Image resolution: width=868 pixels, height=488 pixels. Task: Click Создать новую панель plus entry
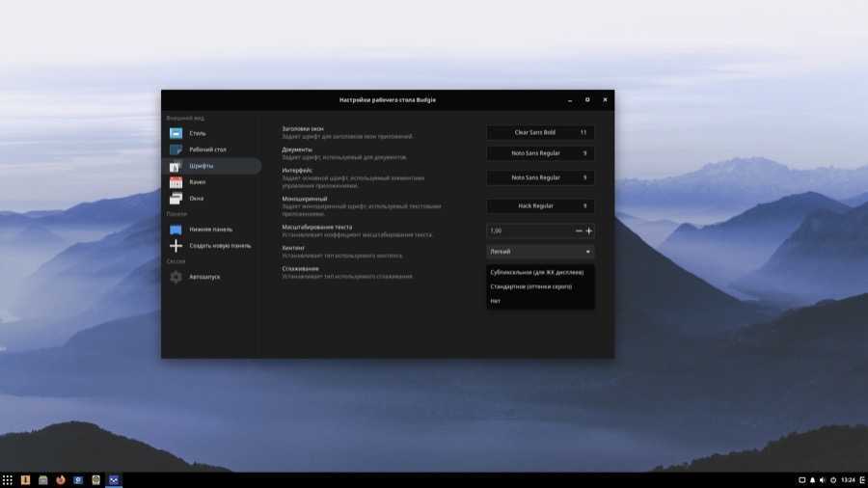coord(211,246)
